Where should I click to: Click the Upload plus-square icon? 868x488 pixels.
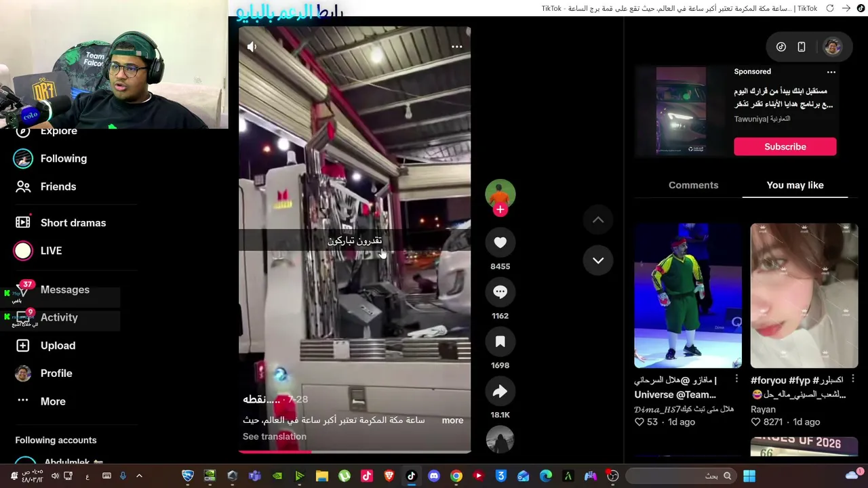pos(23,346)
